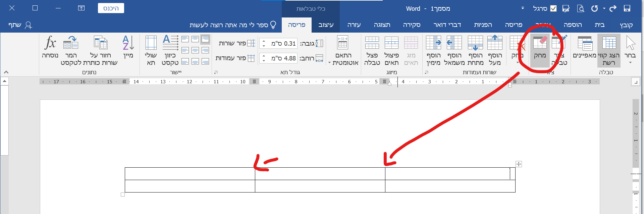Open Rows and Columns dialog launcher
This screenshot has width=644, height=214.
[x=427, y=72]
